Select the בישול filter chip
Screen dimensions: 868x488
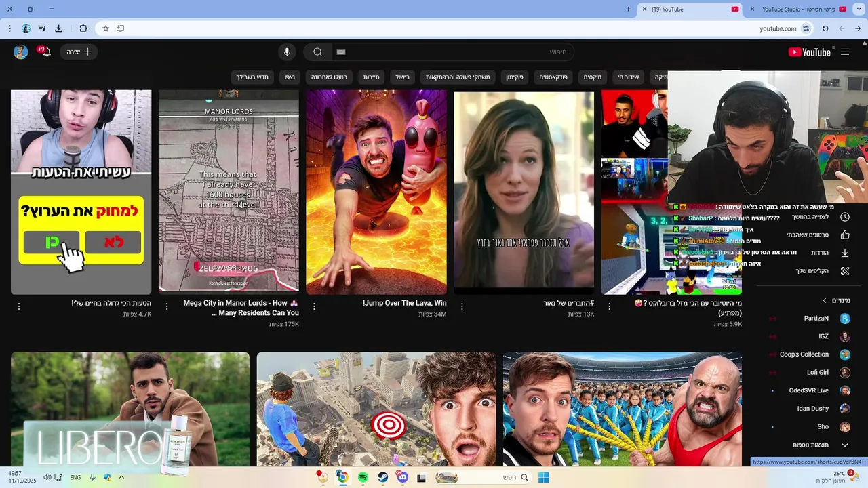coord(403,77)
